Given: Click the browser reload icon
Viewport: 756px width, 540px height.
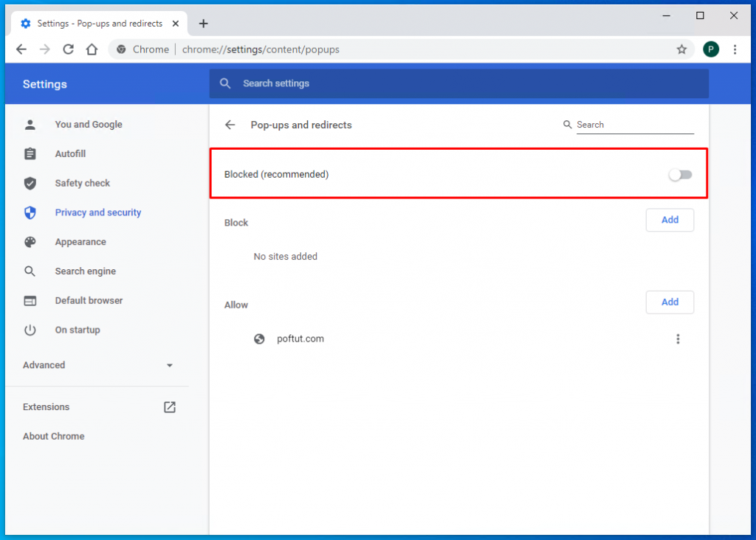Looking at the screenshot, I should point(68,49).
